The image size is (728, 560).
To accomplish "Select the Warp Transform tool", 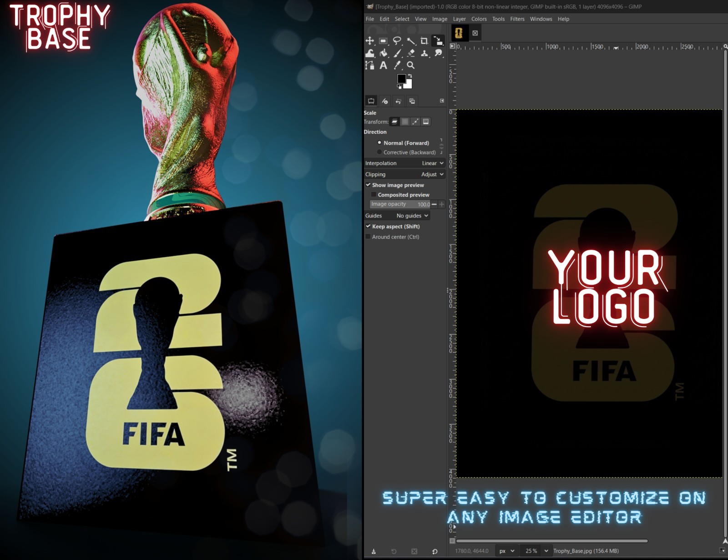I will pyautogui.click(x=369, y=53).
